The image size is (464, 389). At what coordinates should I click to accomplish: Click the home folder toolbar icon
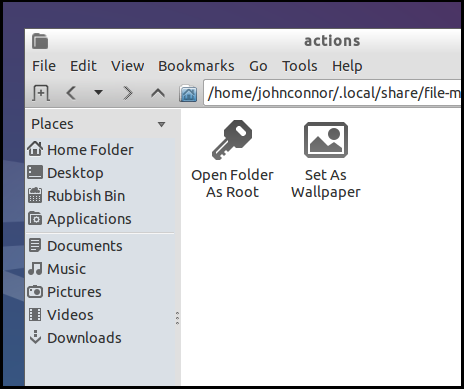[188, 93]
